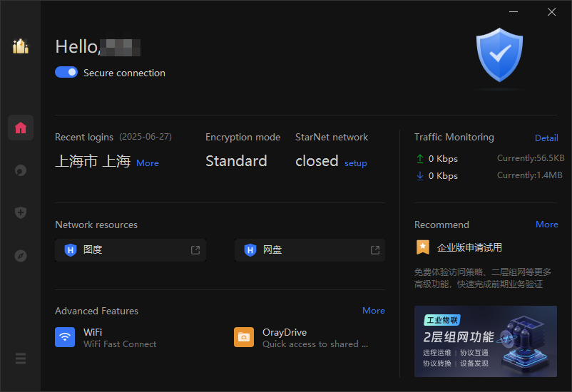Open the OrayDrive shared folder feature
The height and width of the screenshot is (392, 572).
301,337
